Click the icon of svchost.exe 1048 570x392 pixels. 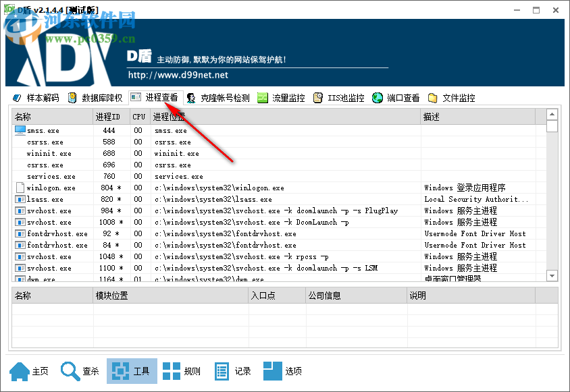pos(20,256)
